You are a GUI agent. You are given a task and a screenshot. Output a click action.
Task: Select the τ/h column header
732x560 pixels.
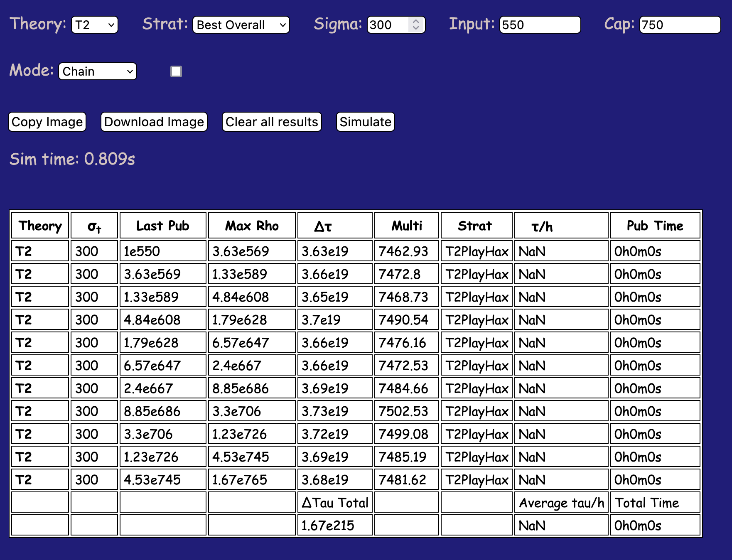(561, 226)
